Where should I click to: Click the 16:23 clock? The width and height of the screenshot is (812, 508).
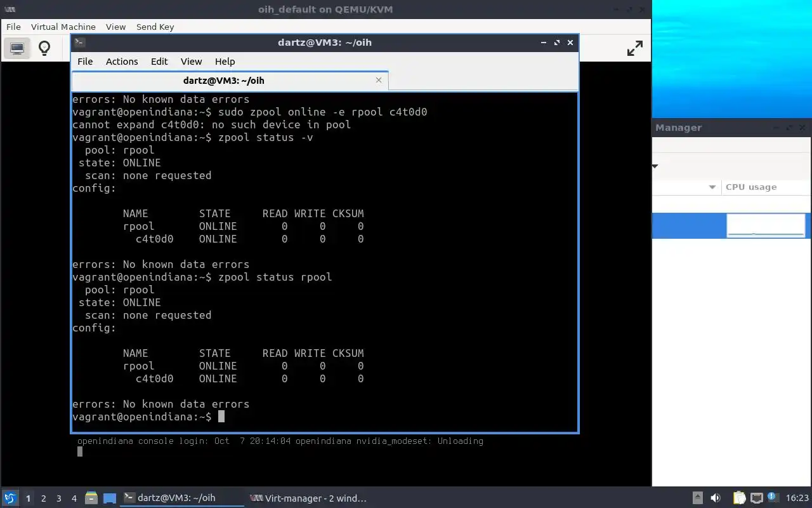coord(797,498)
